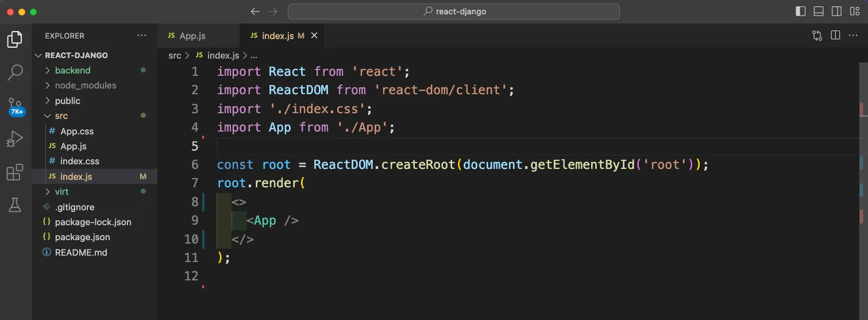Open editor more actions ellipsis menu
This screenshot has height=320, width=868.
point(853,36)
